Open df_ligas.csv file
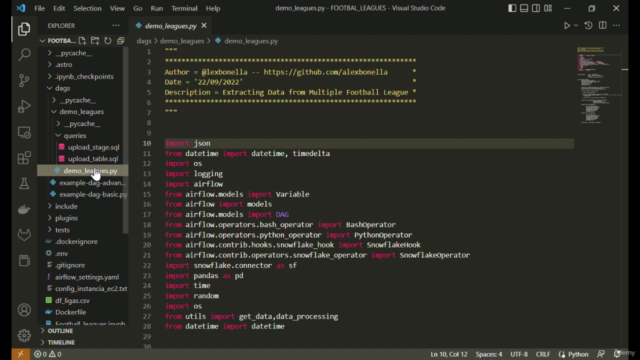The width and height of the screenshot is (640, 360). tap(72, 300)
